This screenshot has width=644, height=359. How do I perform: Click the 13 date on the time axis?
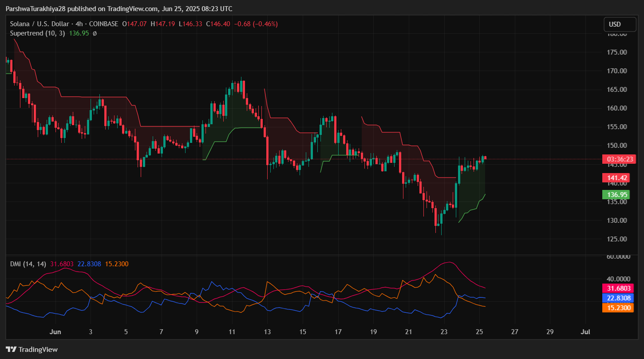click(x=267, y=331)
